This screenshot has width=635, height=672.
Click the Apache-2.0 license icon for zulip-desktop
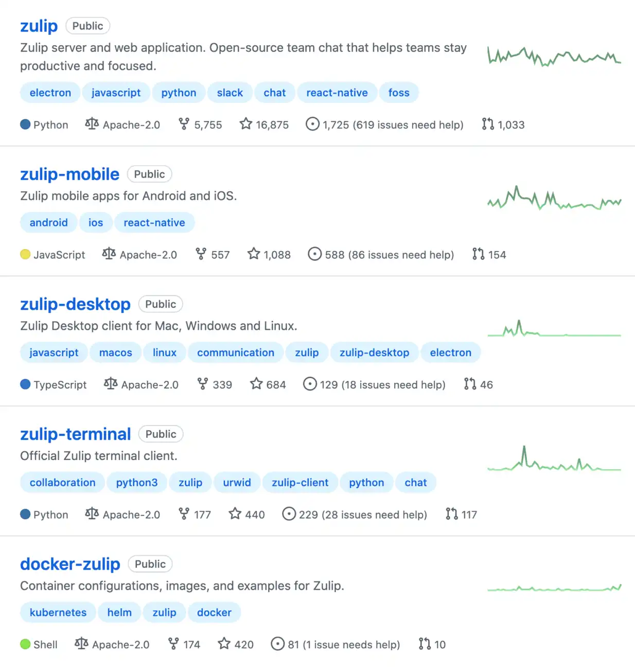(x=111, y=384)
